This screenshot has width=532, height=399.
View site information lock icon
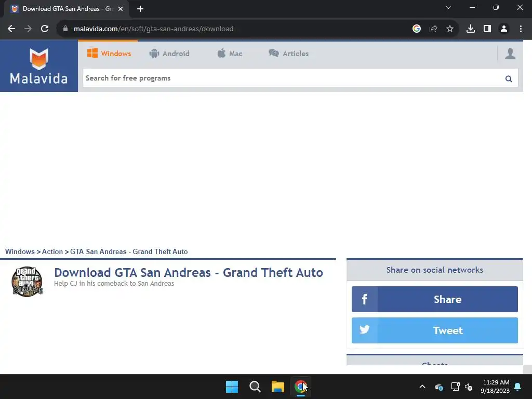pyautogui.click(x=65, y=29)
